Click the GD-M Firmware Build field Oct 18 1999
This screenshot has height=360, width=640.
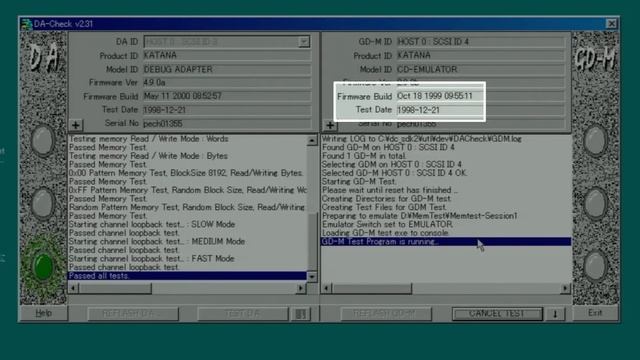[x=481, y=96]
